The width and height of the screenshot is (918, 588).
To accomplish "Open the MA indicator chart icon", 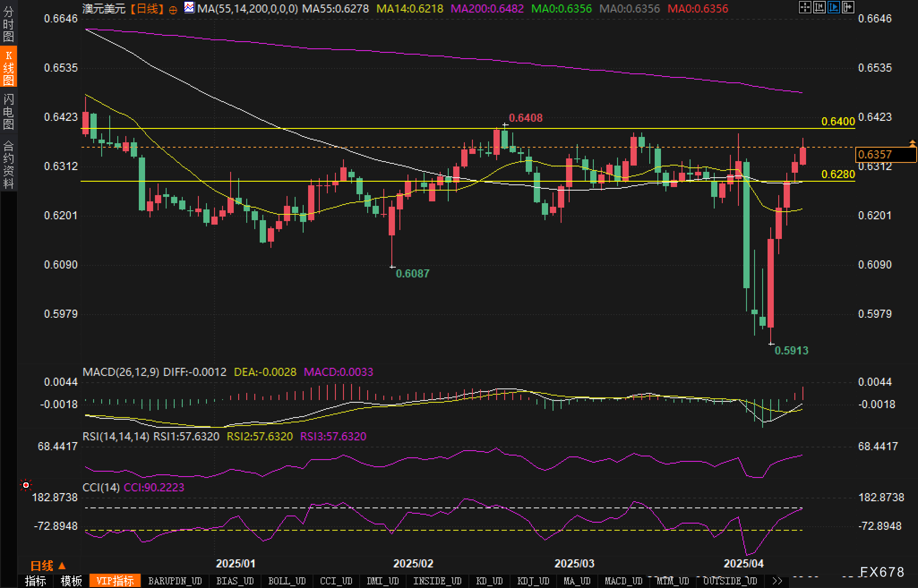I will tap(189, 8).
